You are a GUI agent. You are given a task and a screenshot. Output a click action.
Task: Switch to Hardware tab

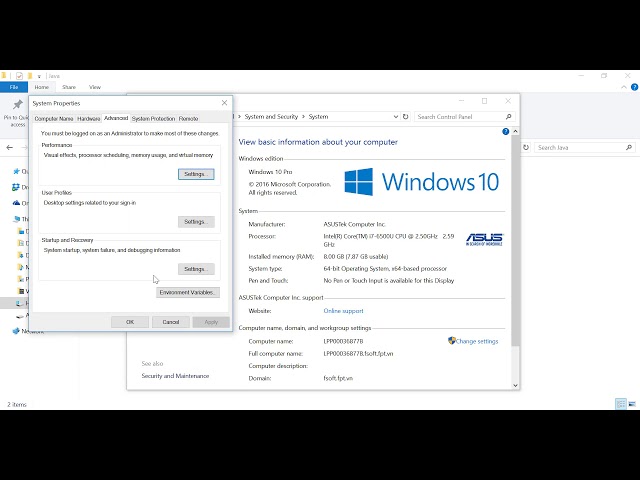[x=89, y=119]
